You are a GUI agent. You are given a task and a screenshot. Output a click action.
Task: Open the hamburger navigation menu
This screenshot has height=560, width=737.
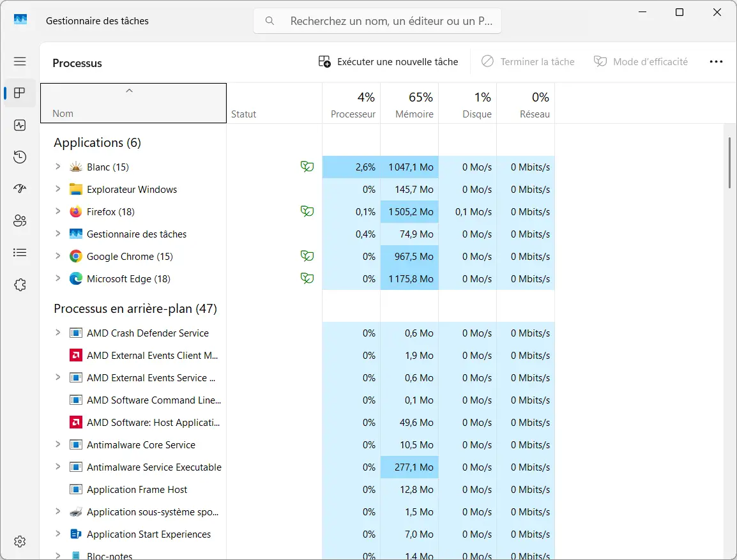[20, 61]
